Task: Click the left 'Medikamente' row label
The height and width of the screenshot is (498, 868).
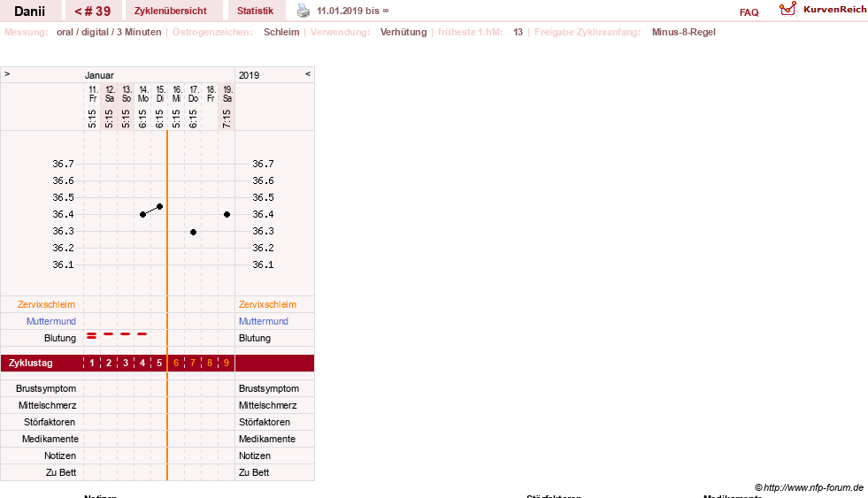Action: [x=50, y=439]
